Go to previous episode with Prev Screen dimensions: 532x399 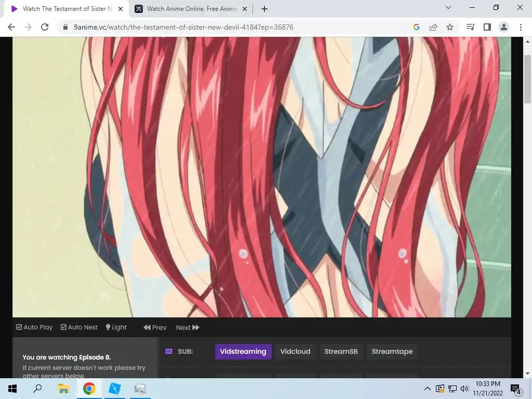155,327
